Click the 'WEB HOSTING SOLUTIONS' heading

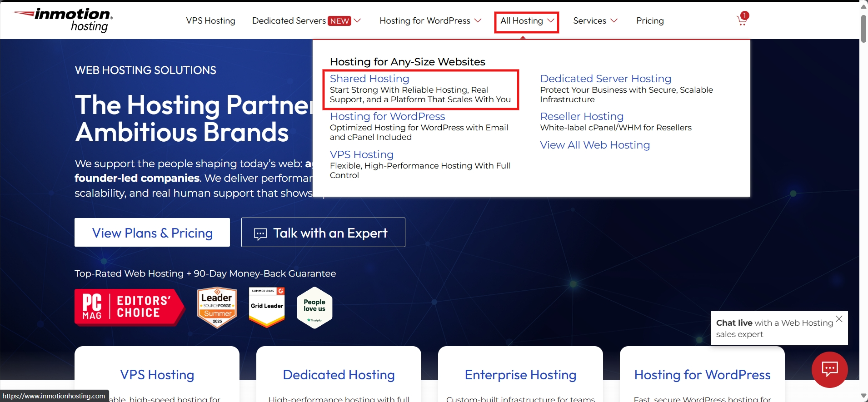click(145, 70)
